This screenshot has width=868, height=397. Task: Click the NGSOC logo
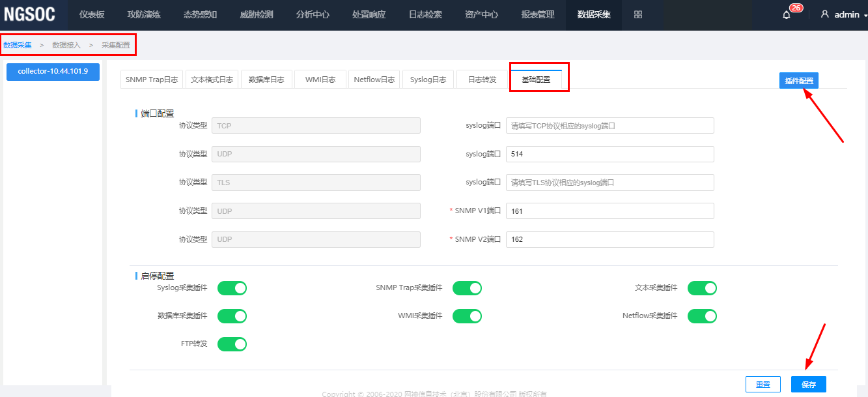click(30, 14)
